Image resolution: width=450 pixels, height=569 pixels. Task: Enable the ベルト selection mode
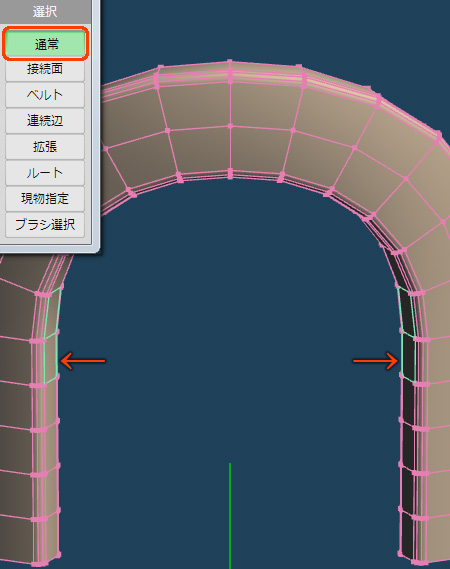pos(45,95)
